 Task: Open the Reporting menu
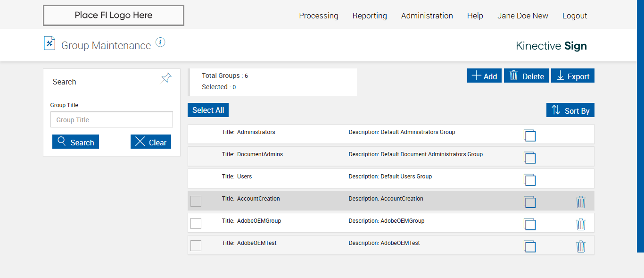[x=370, y=16]
